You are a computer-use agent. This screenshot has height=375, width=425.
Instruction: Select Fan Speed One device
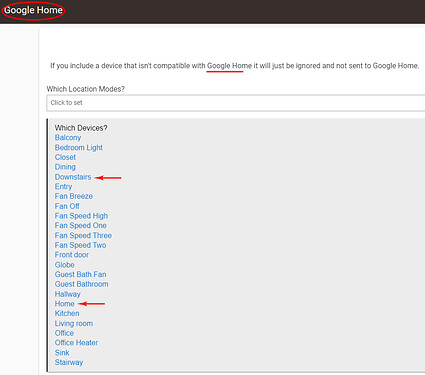(81, 225)
